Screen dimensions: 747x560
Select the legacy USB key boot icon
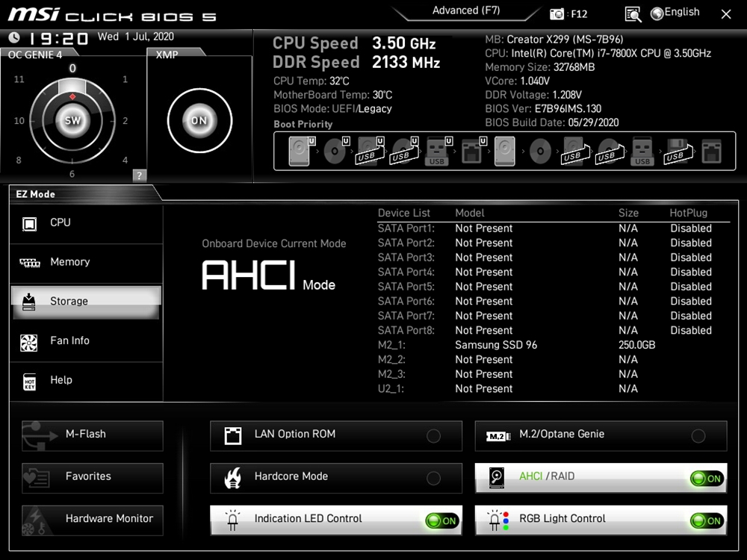(x=642, y=151)
